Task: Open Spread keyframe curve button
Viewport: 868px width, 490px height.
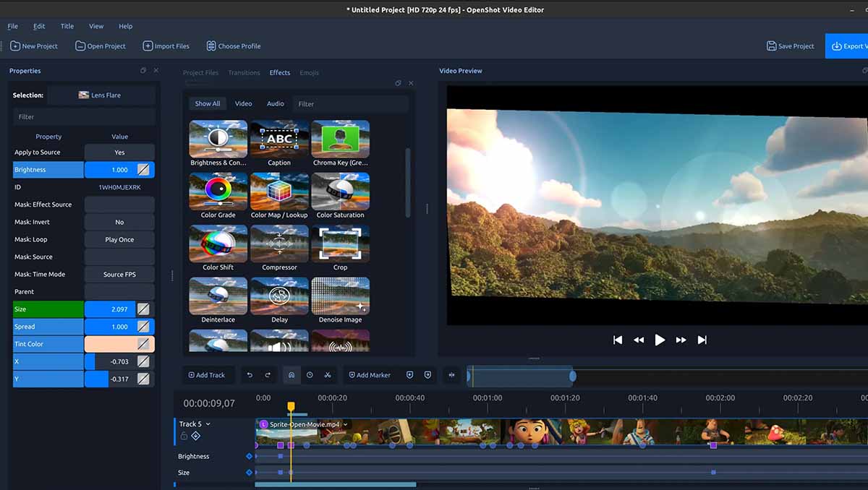Action: tap(144, 327)
